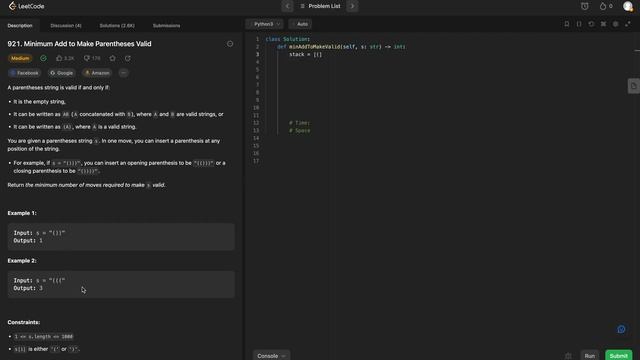Click the solved green checkmark icon
This screenshot has width=640, height=360.
(x=43, y=58)
